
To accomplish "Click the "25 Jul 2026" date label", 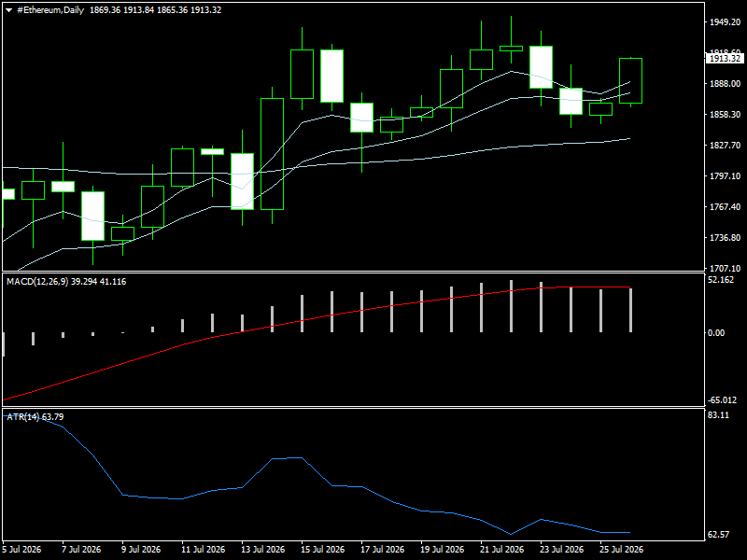I will pos(621,550).
